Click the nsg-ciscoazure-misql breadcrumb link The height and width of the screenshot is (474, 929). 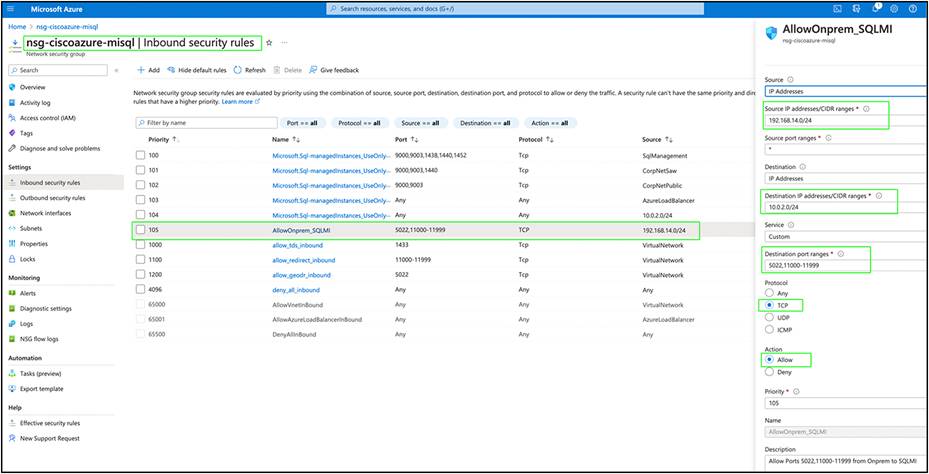click(67, 27)
